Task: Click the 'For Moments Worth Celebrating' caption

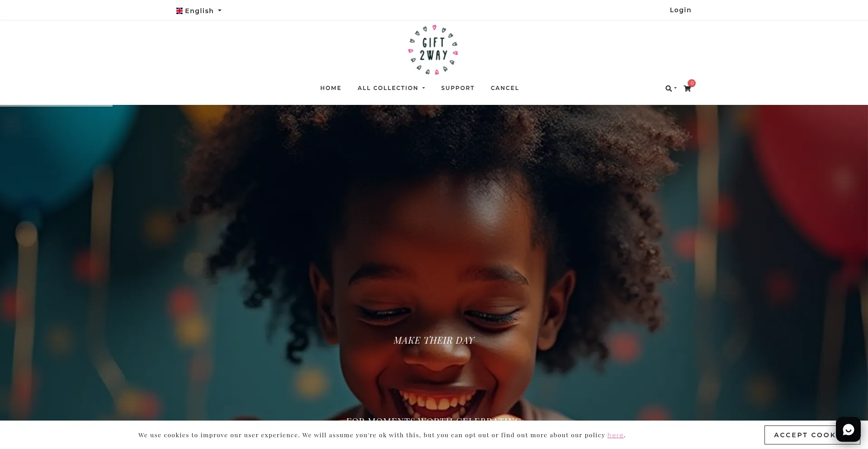Action: pyautogui.click(x=434, y=419)
